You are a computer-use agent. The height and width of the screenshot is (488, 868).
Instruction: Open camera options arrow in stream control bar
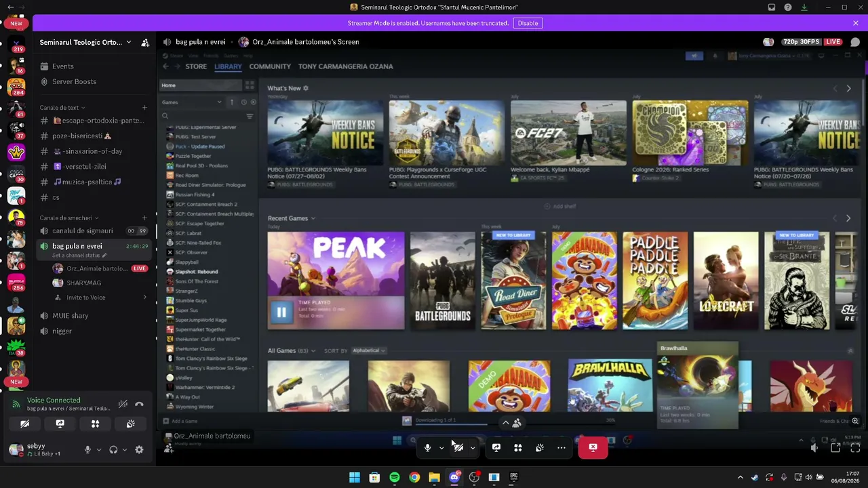[x=473, y=448]
